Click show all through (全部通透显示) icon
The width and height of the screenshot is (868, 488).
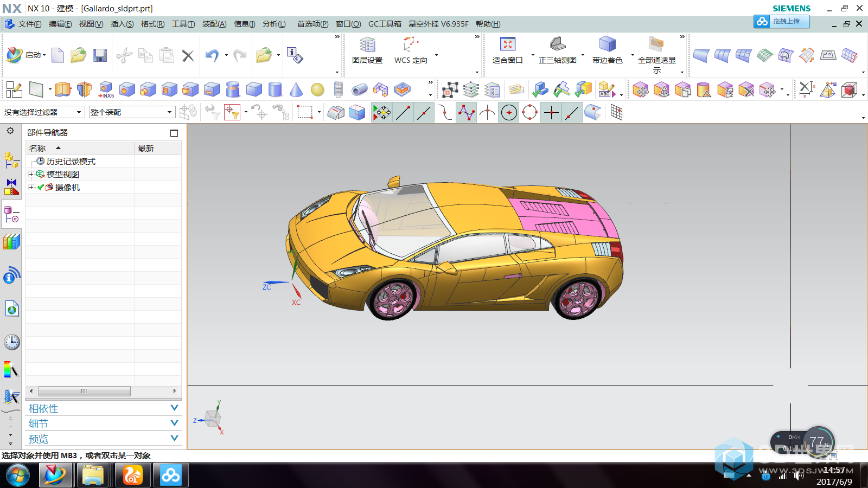point(656,54)
